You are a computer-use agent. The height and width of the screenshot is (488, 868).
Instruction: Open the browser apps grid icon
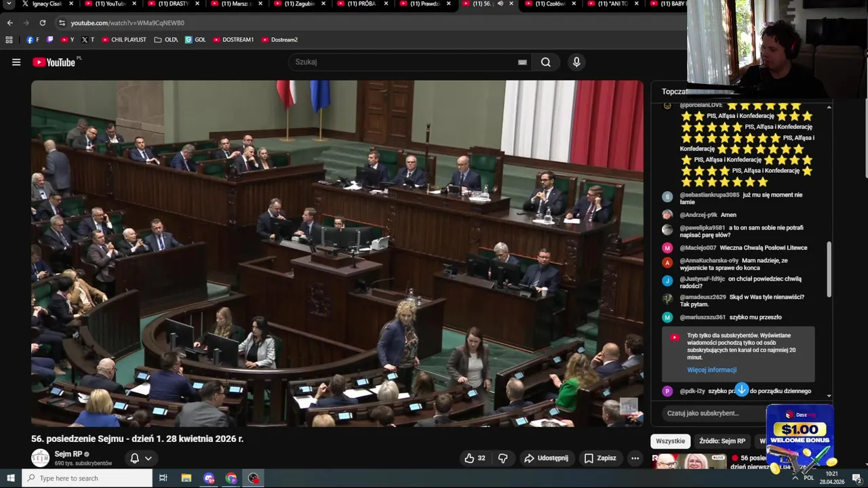pos(9,39)
